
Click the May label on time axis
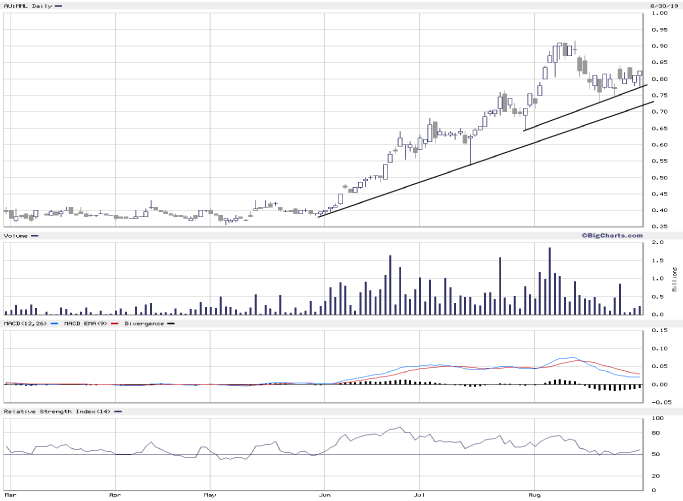[x=211, y=494]
